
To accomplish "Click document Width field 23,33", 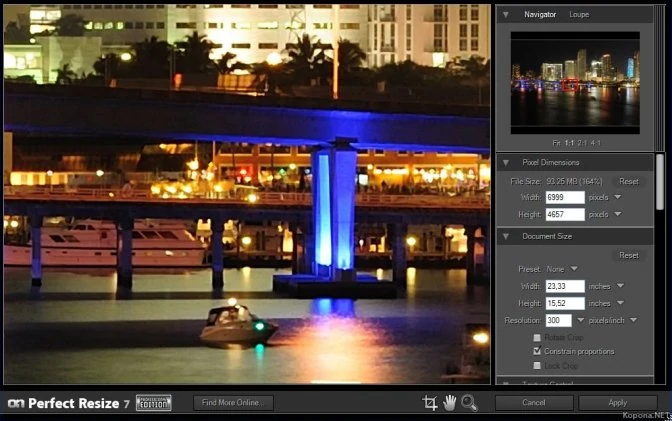I will (565, 286).
